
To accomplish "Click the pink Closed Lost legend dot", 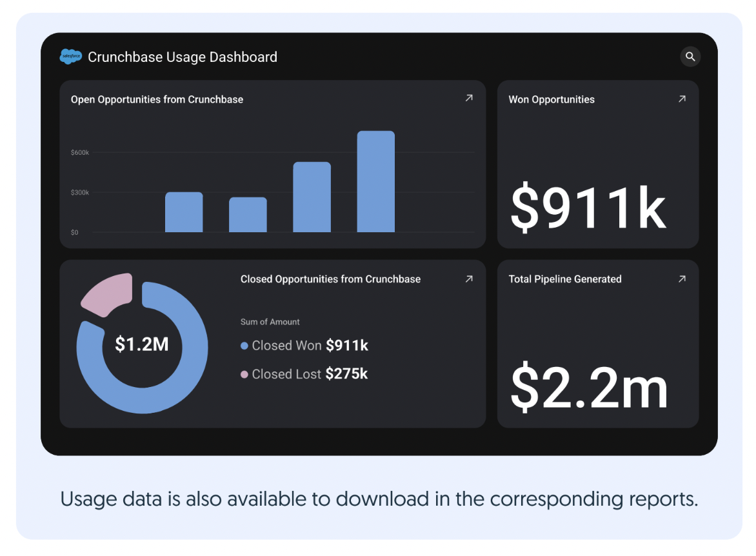I will click(244, 374).
